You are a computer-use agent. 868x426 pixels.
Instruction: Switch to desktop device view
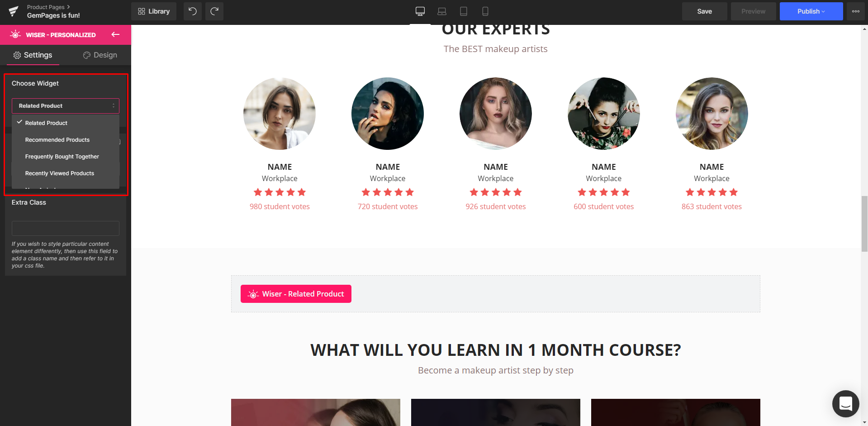(x=420, y=11)
